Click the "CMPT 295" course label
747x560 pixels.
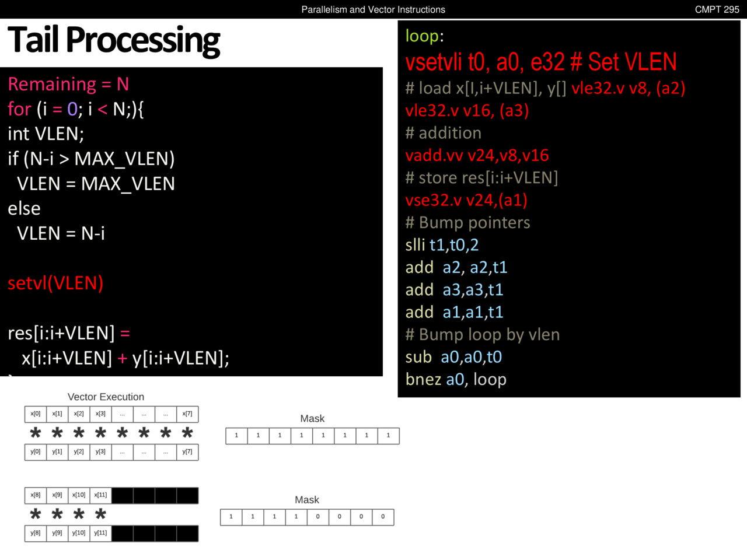(x=717, y=9)
